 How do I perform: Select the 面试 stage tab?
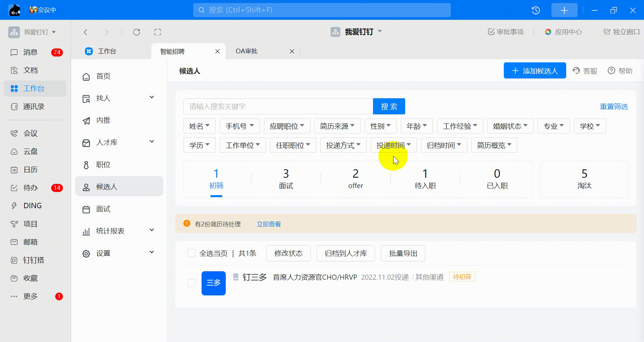pyautogui.click(x=286, y=179)
